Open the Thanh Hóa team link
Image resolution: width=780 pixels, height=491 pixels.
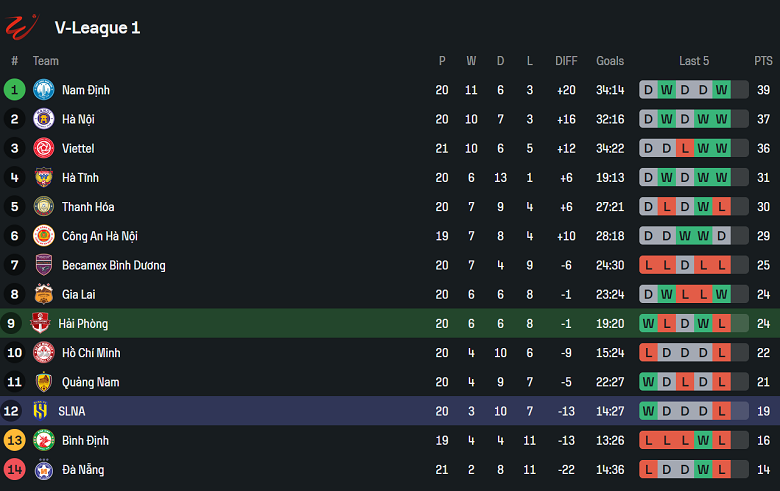coord(88,207)
